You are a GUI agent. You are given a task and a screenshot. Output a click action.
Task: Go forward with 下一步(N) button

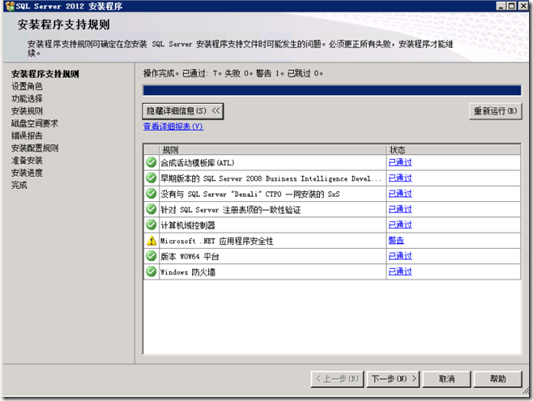(x=393, y=379)
